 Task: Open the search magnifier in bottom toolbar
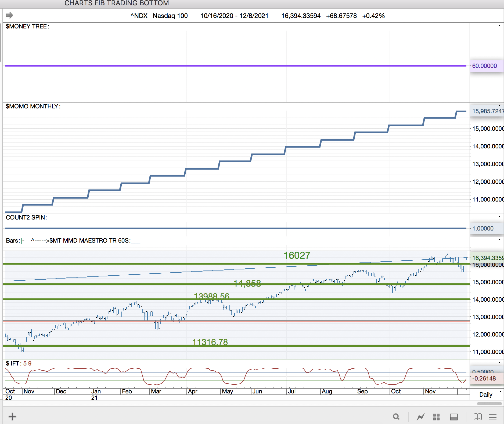(396, 417)
